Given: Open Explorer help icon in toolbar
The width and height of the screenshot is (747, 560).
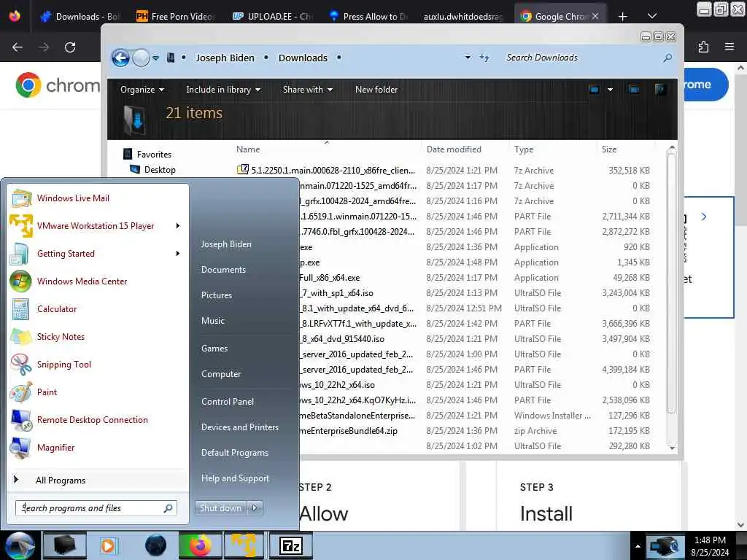Looking at the screenshot, I should [660, 90].
